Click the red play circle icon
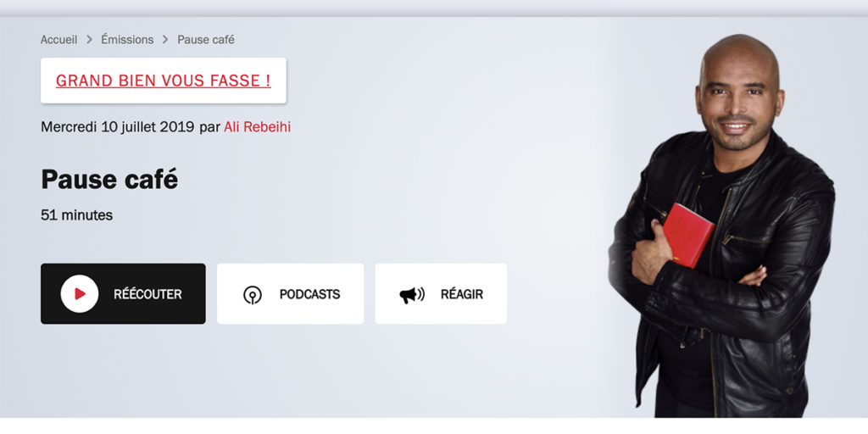868x434 pixels. click(80, 294)
